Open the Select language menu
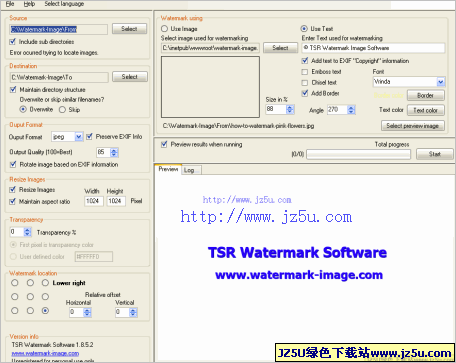The image size is (456, 363). point(64,4)
